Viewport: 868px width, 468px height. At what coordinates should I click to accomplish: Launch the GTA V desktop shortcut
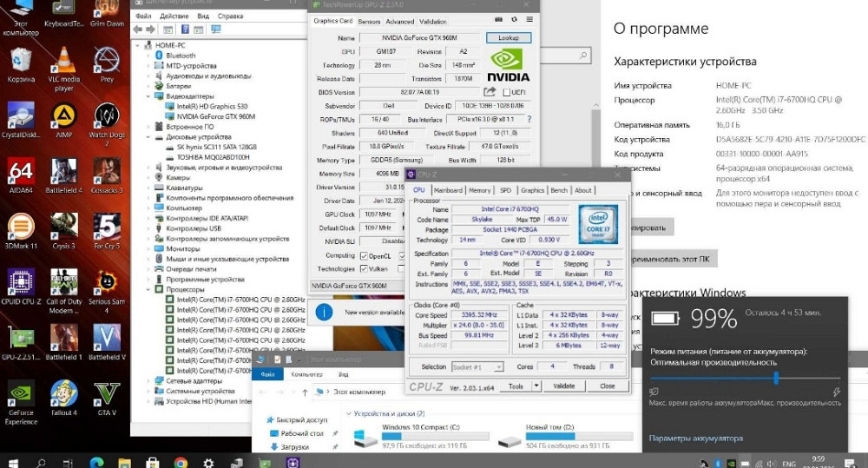[x=106, y=398]
